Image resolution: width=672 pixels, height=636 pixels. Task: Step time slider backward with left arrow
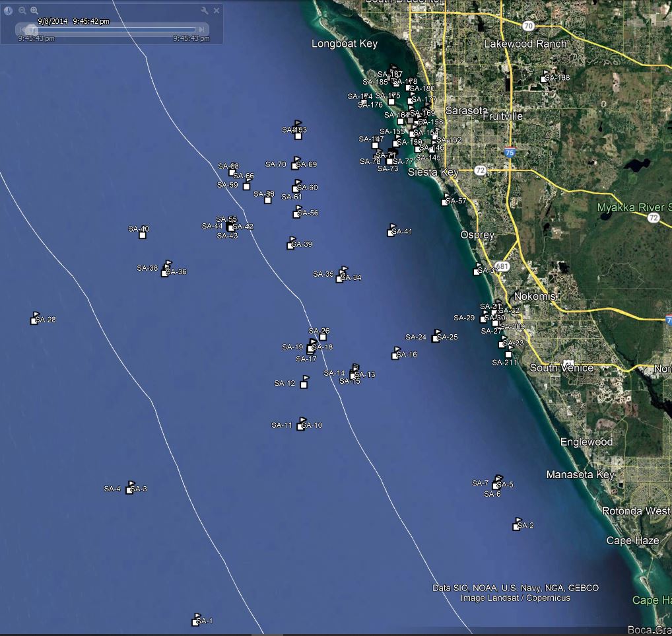(x=24, y=29)
